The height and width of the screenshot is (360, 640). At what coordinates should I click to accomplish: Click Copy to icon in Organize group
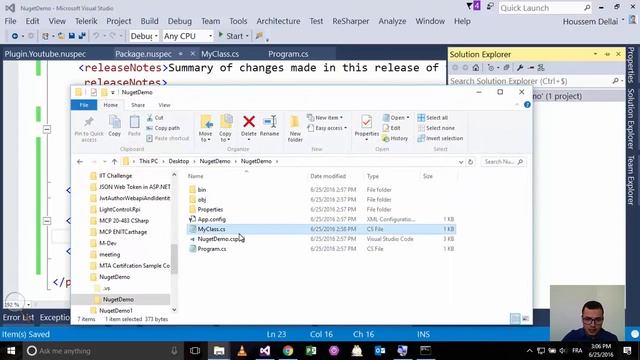pos(226,122)
